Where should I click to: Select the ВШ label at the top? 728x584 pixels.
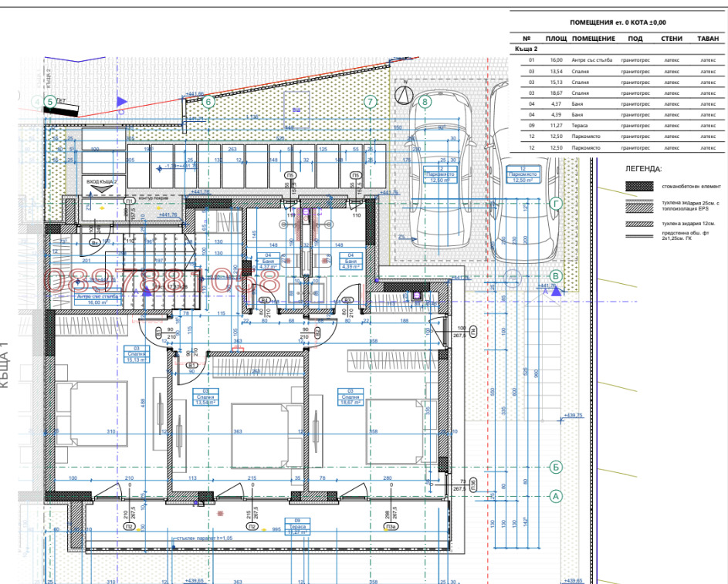[296, 110]
